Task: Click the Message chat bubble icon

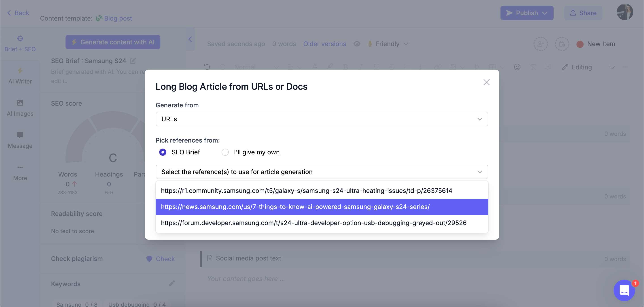Action: tap(20, 135)
